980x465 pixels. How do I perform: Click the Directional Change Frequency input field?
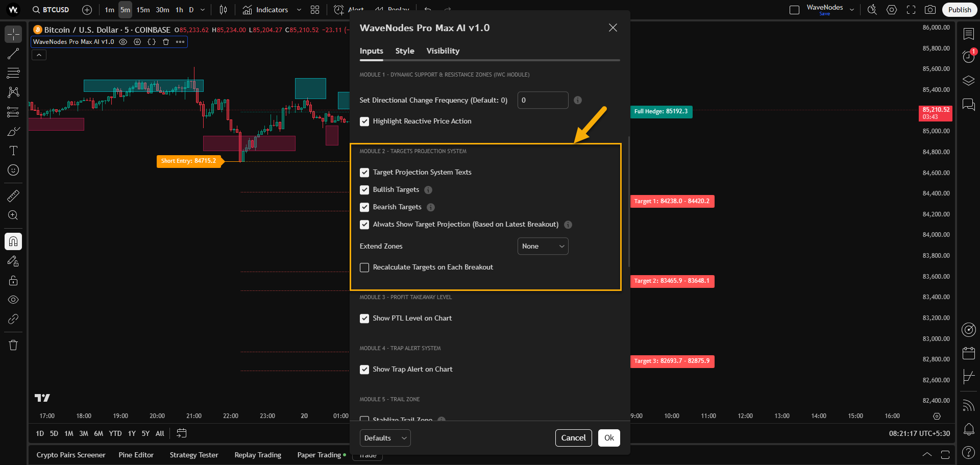(x=543, y=100)
